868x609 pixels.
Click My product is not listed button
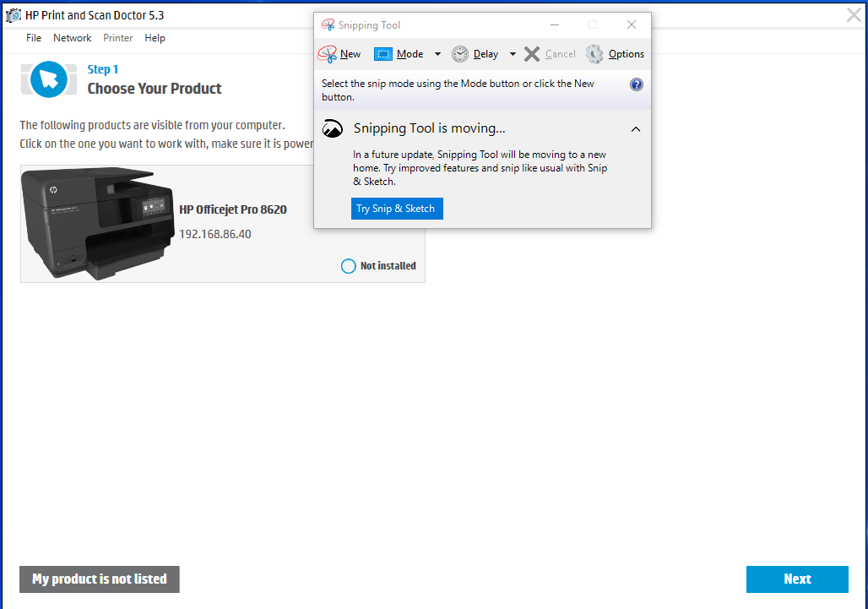point(100,579)
